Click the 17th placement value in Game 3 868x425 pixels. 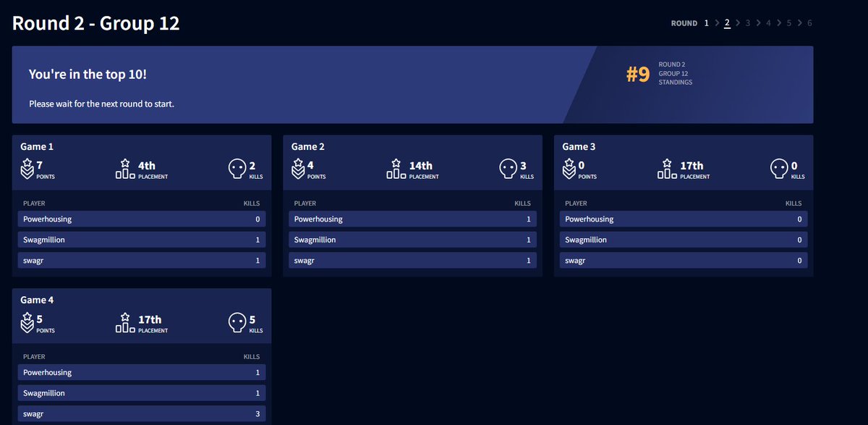click(x=692, y=166)
